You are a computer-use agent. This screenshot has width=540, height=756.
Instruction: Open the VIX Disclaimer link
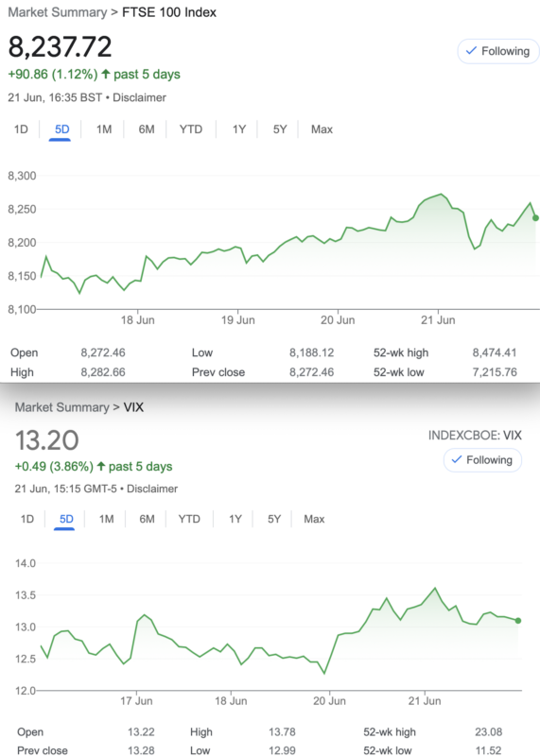152,489
